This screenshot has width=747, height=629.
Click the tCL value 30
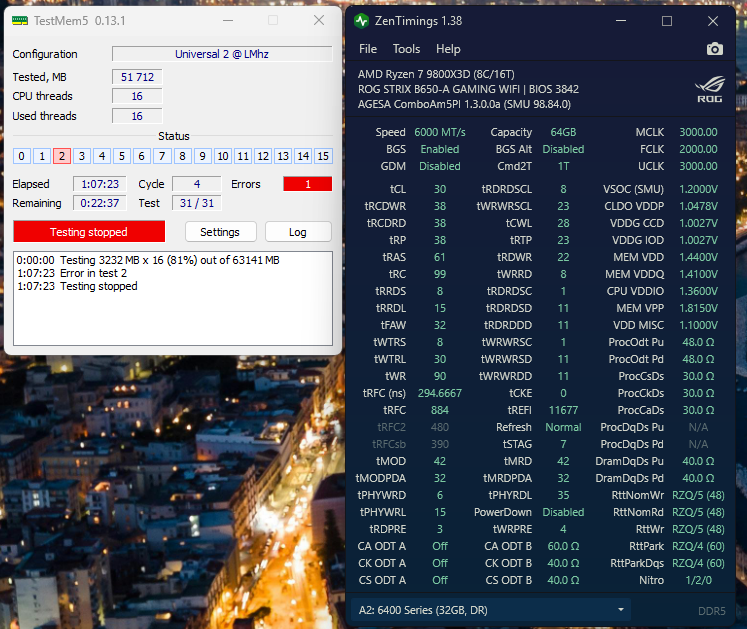click(x=440, y=189)
